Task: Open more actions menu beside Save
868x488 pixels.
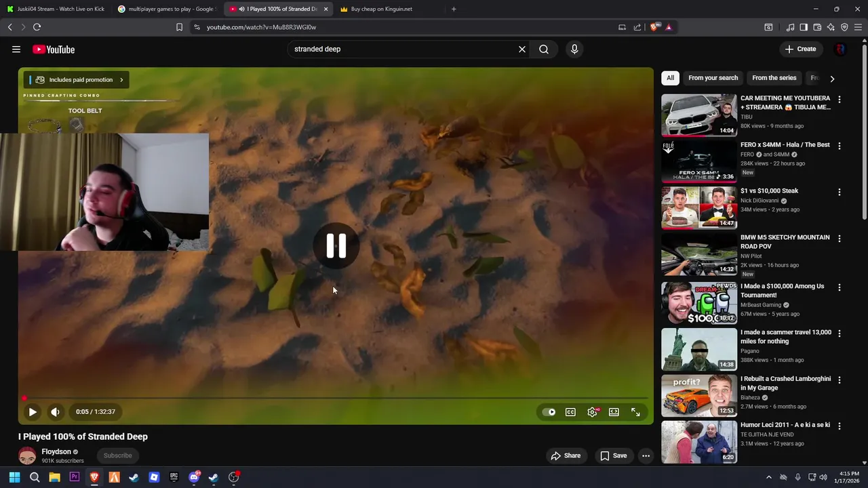Action: click(646, 455)
